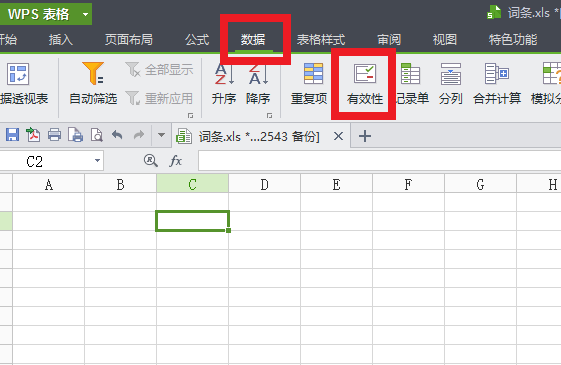Screen dimensions: 561x365
Task: Sort descending with 降序
Action: coord(258,83)
